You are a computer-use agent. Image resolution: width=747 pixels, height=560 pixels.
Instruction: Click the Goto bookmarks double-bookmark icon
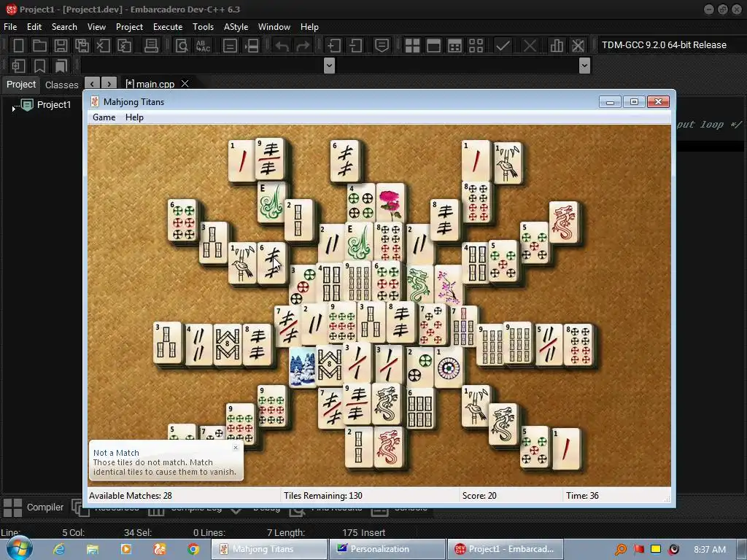pyautogui.click(x=61, y=66)
